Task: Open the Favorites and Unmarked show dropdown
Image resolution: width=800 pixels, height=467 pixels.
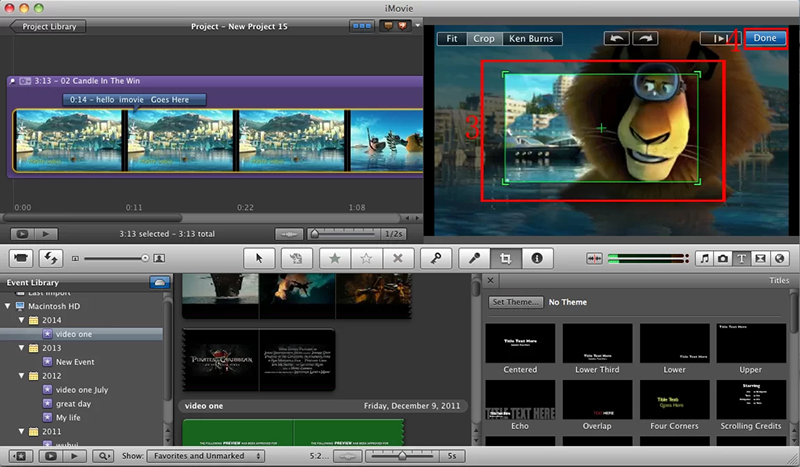Action: click(x=206, y=456)
